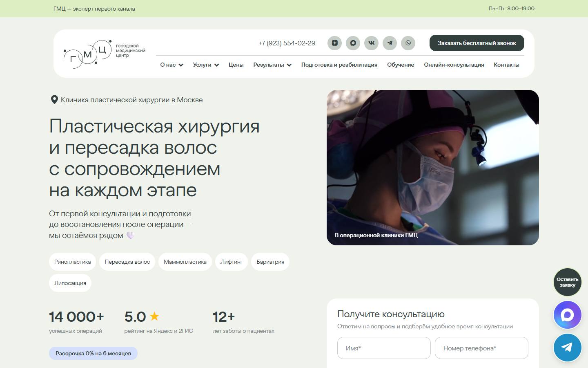
Task: Select the Липосакция tag
Action: pyautogui.click(x=70, y=283)
